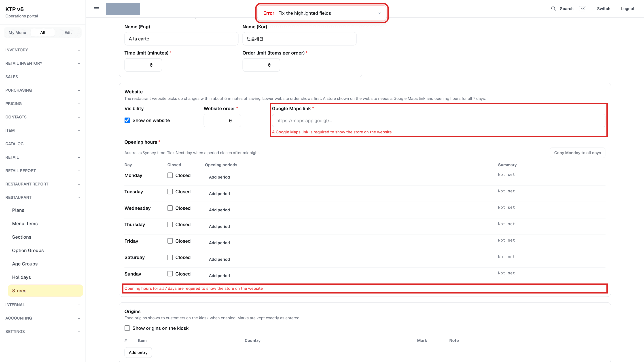Expand the SALES section

point(43,77)
